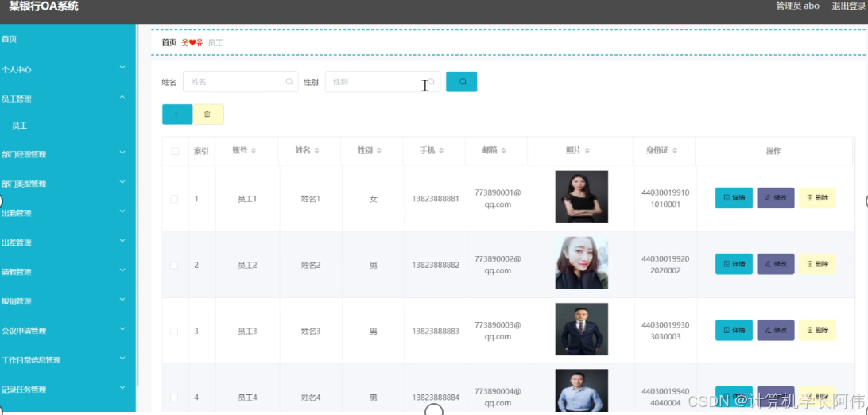Open 员工2 photo thumbnail
This screenshot has width=868, height=415.
tap(581, 263)
